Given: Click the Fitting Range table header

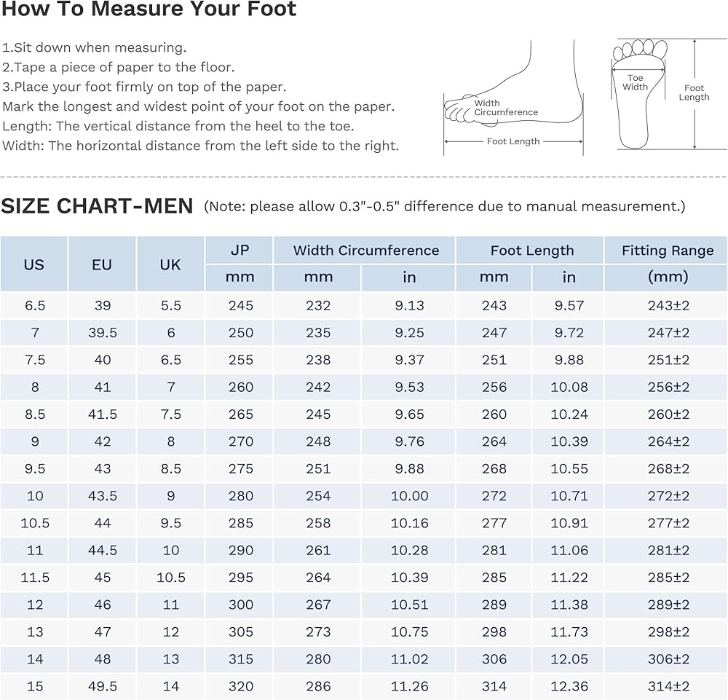Looking at the screenshot, I should (x=667, y=250).
